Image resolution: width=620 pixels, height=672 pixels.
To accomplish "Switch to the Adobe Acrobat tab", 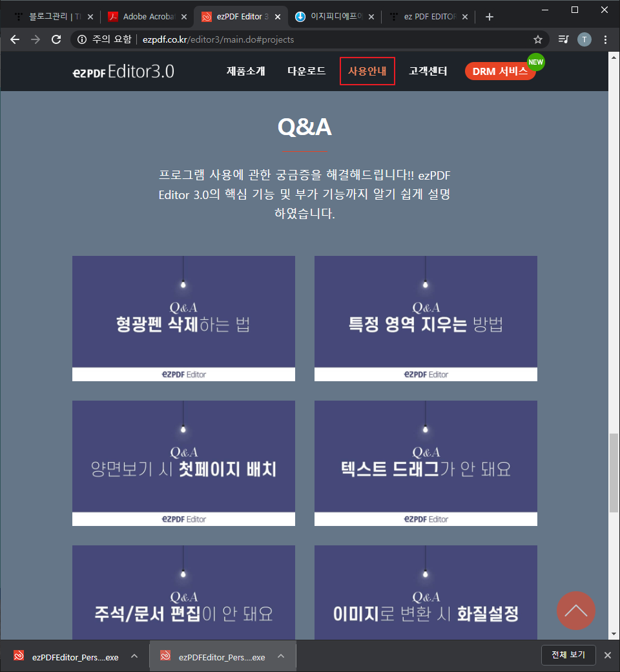I will (147, 17).
